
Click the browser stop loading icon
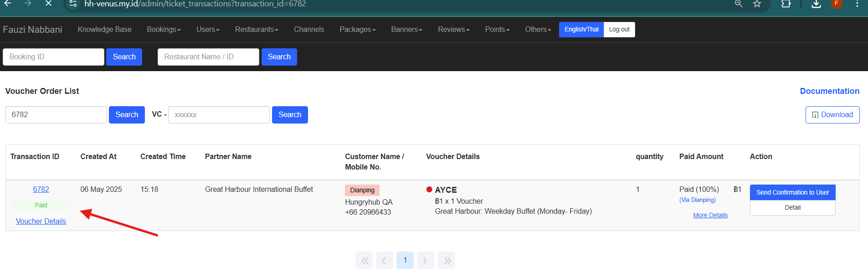[x=48, y=4]
